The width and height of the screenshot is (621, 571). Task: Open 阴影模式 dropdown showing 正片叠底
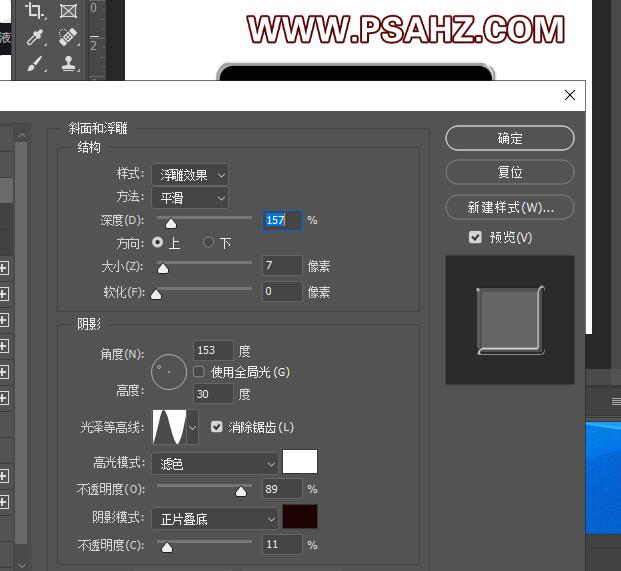(214, 518)
